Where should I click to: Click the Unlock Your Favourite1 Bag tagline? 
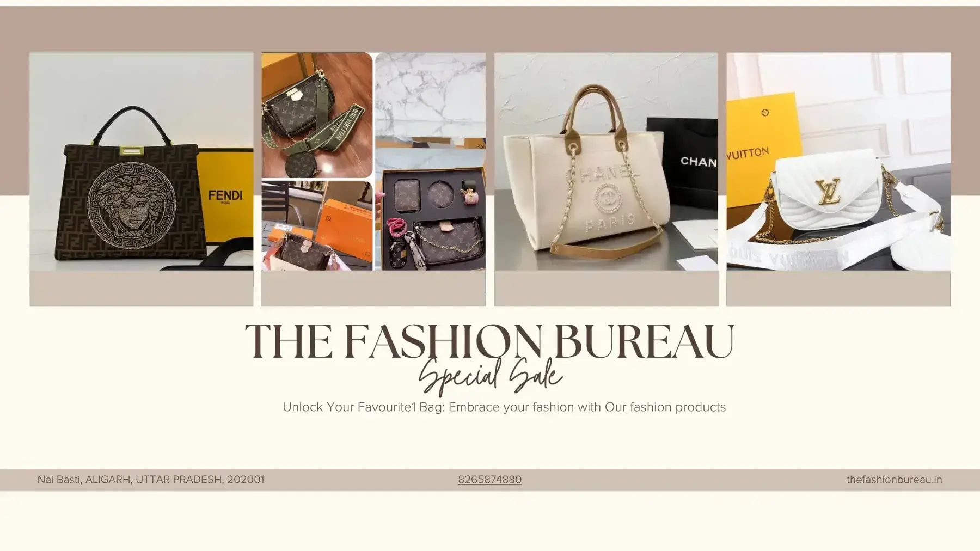[504, 407]
